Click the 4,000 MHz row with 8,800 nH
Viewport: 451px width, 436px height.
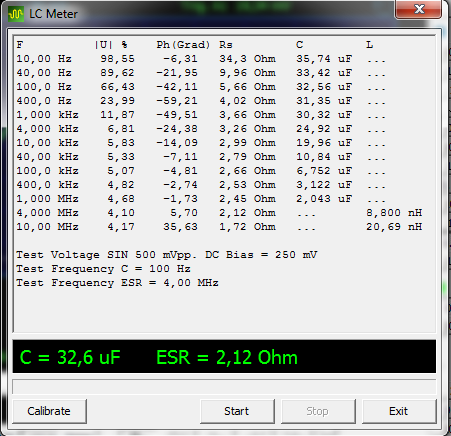coord(219,213)
